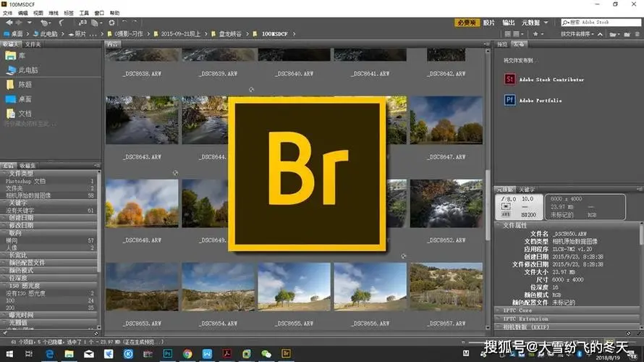Open the 堆栈 menu
This screenshot has width=644, height=362.
(54, 13)
